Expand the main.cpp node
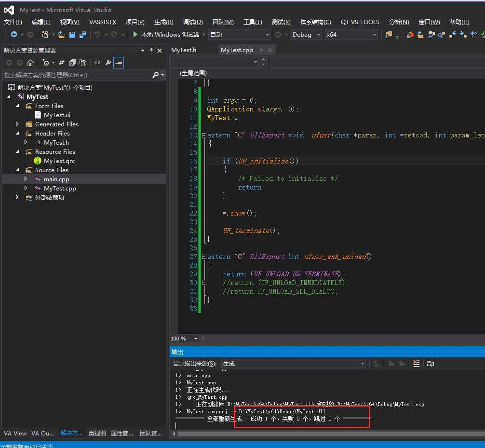The image size is (485, 448). 26,179
